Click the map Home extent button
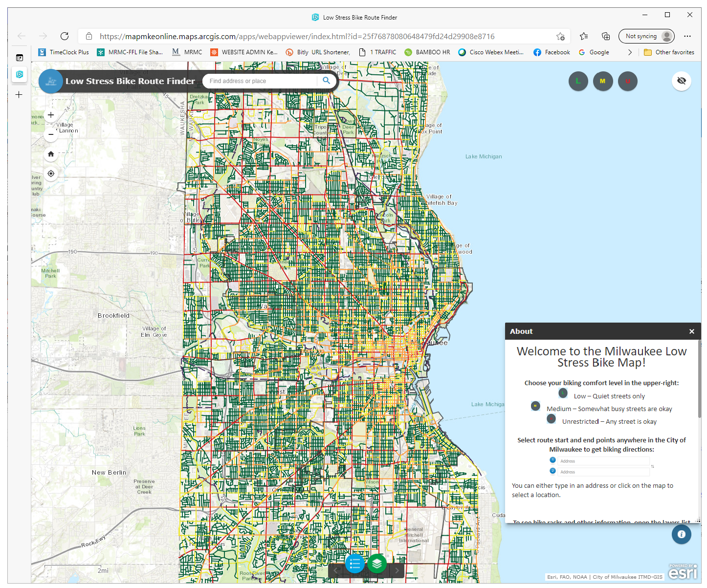The width and height of the screenshot is (707, 588). [x=51, y=154]
